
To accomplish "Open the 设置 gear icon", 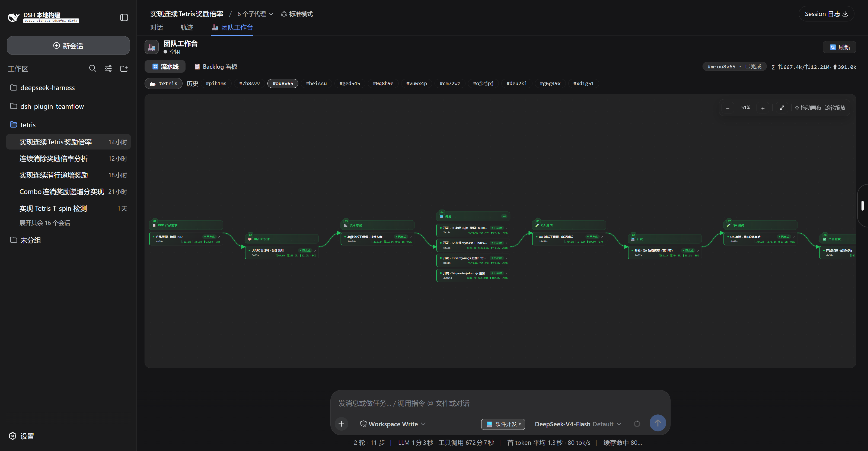I will pos(12,436).
